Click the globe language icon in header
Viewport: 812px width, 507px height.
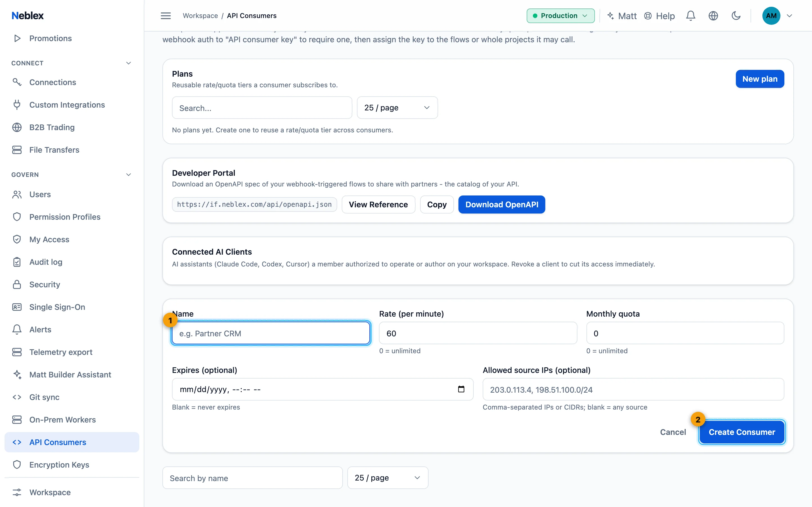(713, 16)
